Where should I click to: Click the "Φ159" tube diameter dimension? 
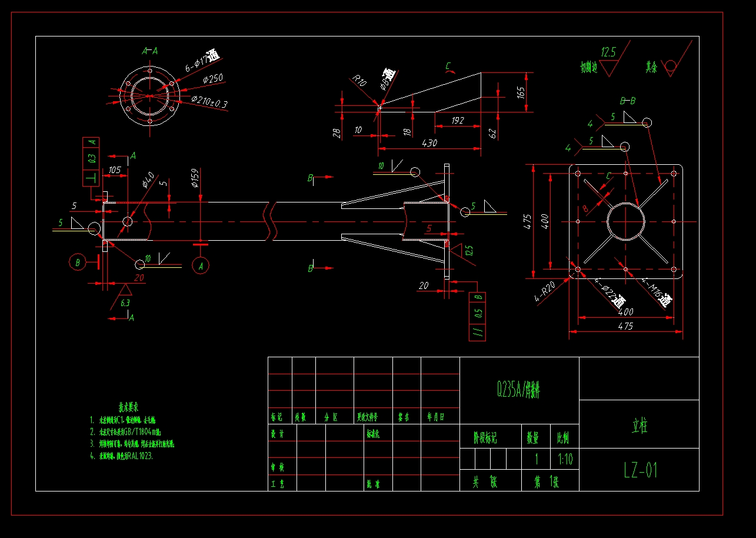coord(195,178)
